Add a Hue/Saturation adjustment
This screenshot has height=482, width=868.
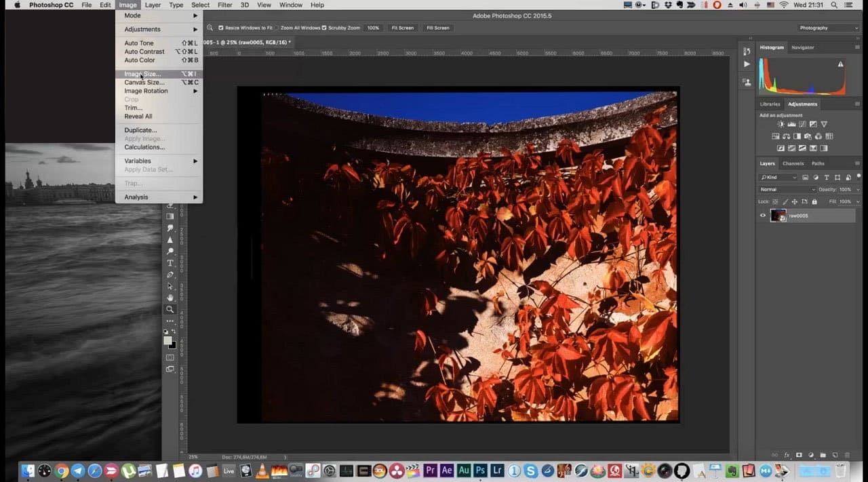[x=775, y=136]
